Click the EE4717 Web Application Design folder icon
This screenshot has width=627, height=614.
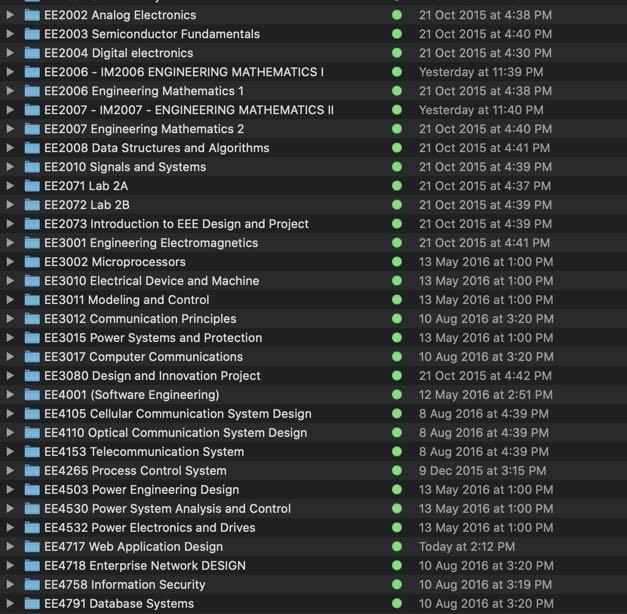32,547
